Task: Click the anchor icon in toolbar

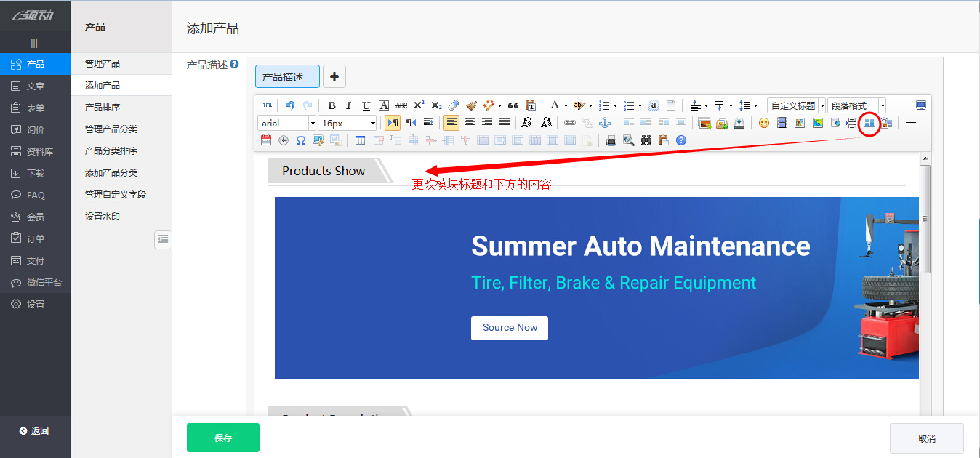Action: [604, 123]
